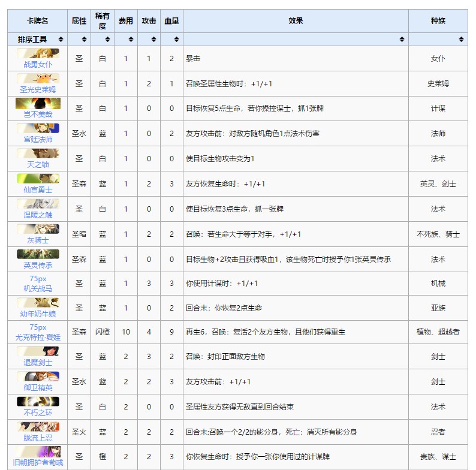Follow the 退魔剑士 link
The image size is (476, 470).
click(x=38, y=363)
